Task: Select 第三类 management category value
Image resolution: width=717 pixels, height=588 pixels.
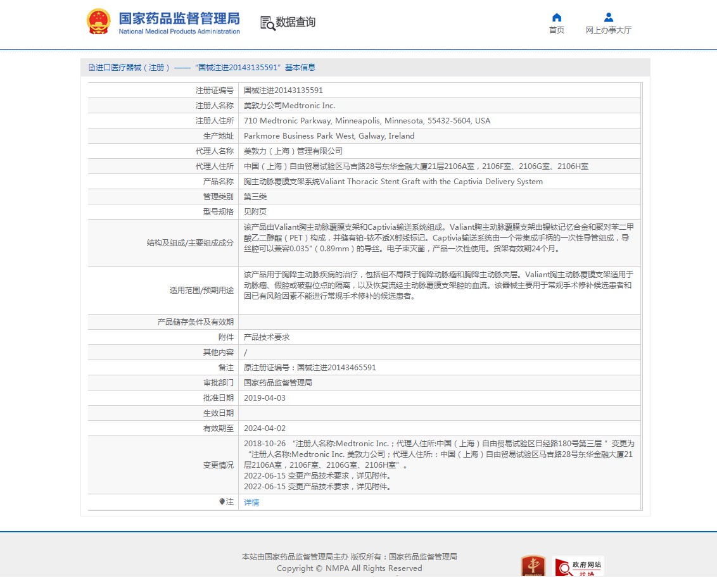Action: coord(255,196)
